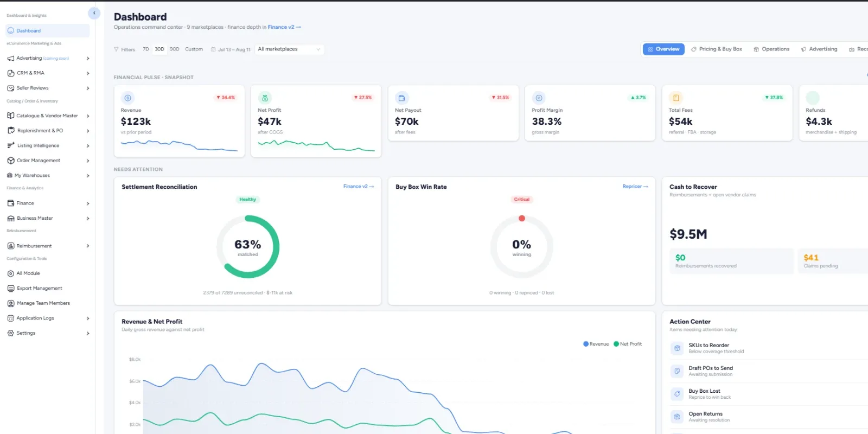
Task: Expand the Order Management section
Action: (x=88, y=161)
